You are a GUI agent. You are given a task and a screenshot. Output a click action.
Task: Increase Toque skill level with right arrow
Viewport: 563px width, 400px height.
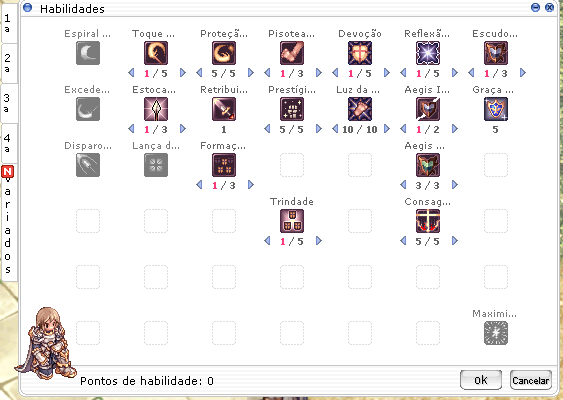point(183,73)
